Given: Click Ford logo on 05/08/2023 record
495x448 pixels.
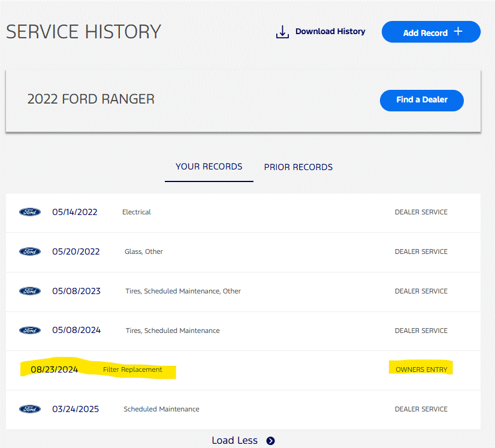Looking at the screenshot, I should click(30, 291).
